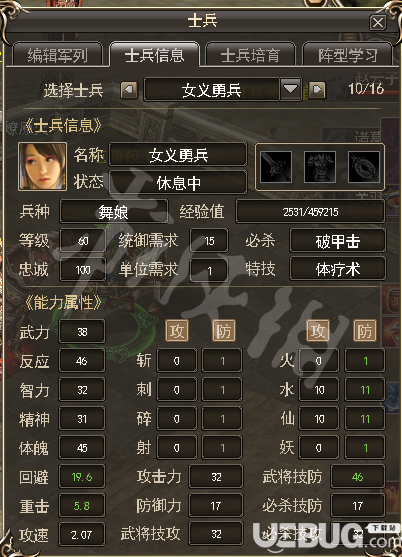402x557 pixels.
Task: Click the 名称 name field 女义勇兵
Action: pyautogui.click(x=178, y=155)
